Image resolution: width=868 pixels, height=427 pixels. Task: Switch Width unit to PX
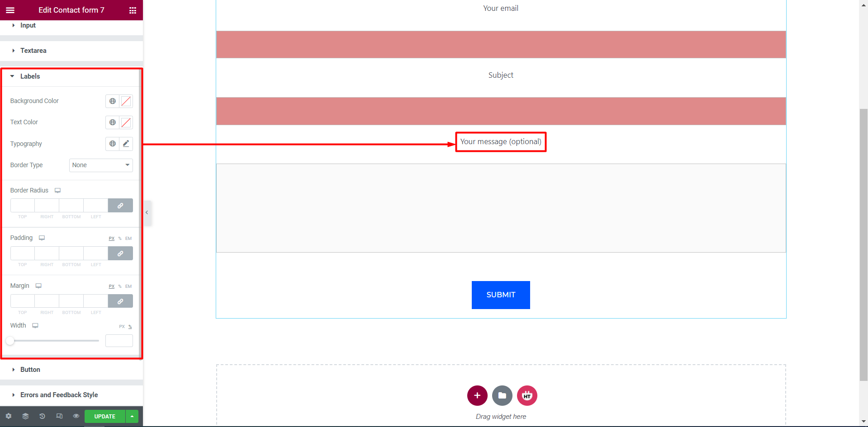coord(122,326)
